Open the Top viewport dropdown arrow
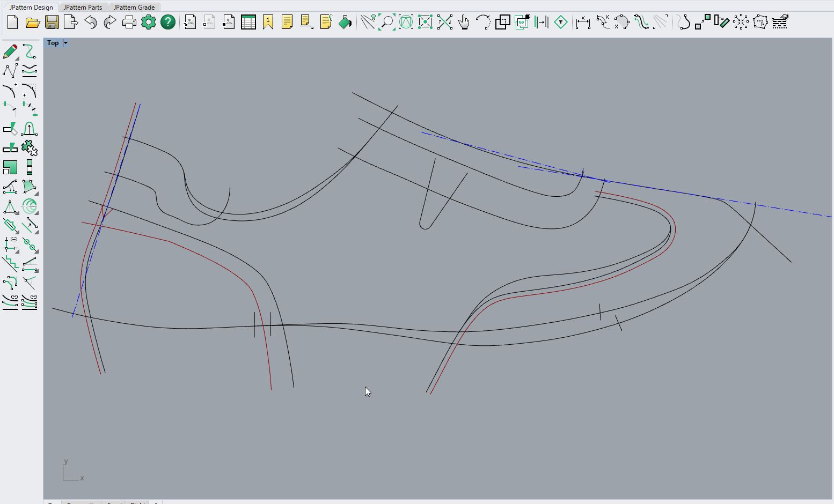Screen dimensions: 834x504 65,43
